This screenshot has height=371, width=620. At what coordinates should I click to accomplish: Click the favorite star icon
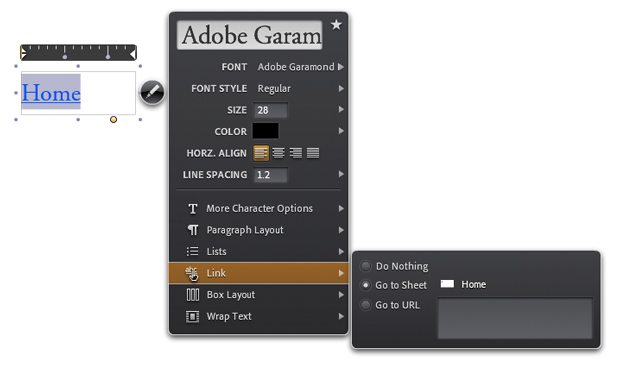pyautogui.click(x=336, y=25)
